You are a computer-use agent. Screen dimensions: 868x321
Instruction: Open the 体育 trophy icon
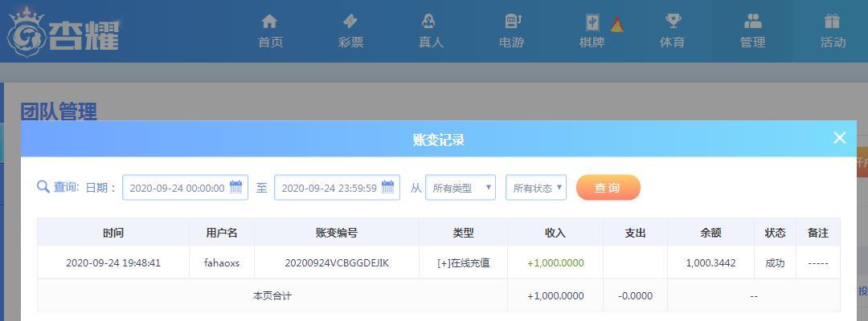pos(674,22)
